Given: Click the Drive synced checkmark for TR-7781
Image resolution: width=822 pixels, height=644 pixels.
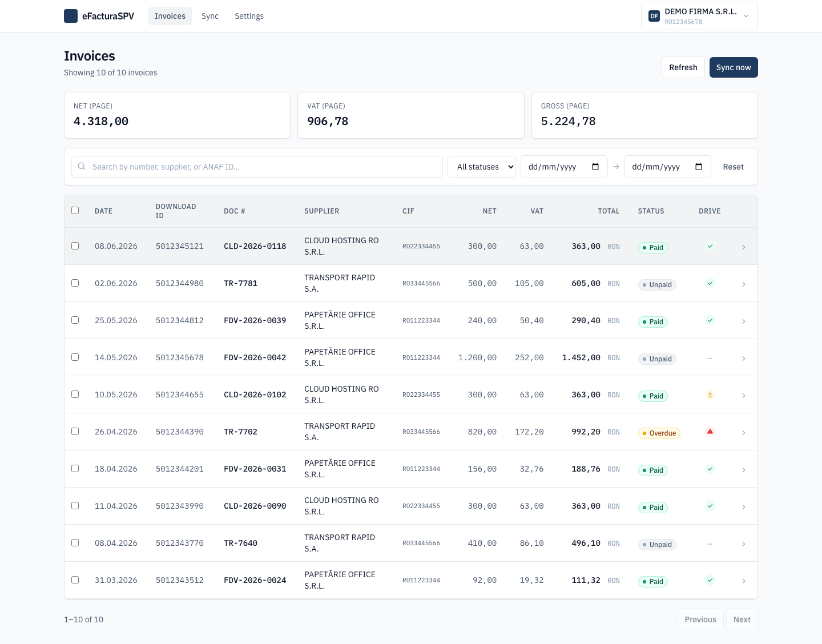Looking at the screenshot, I should [710, 283].
